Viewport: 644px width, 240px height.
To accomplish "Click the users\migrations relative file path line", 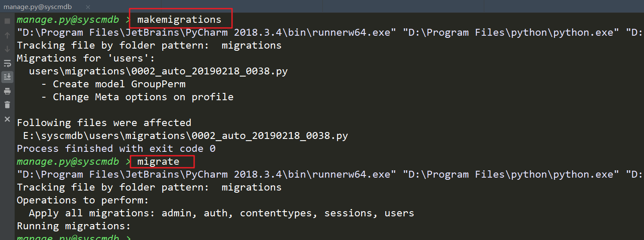I will (158, 71).
